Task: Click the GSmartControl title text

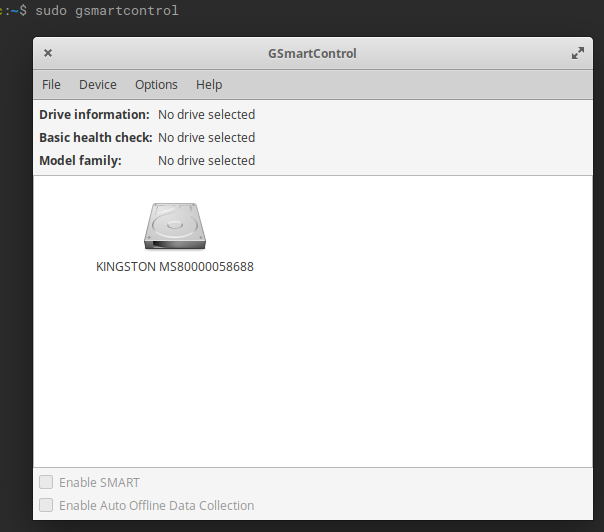Action: pyautogui.click(x=312, y=54)
